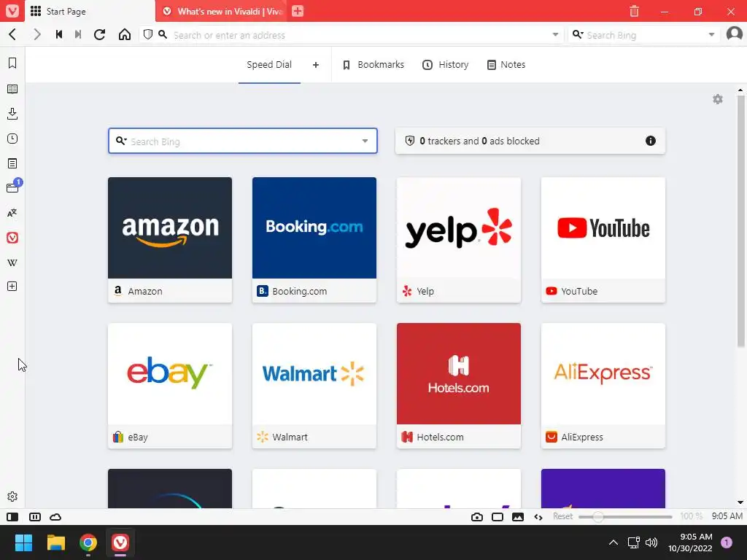Open the Notes start page tab

(x=506, y=65)
